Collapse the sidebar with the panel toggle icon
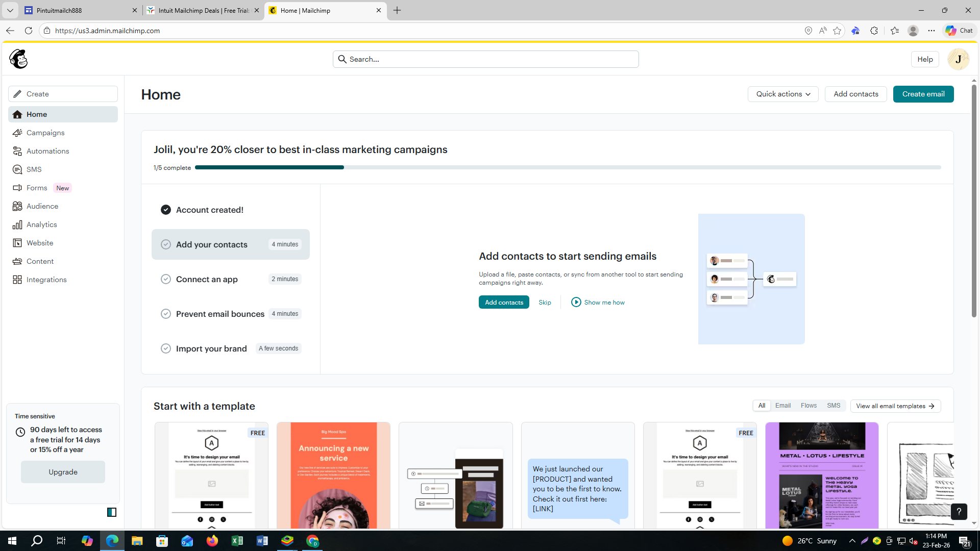980x551 pixels. click(x=112, y=512)
